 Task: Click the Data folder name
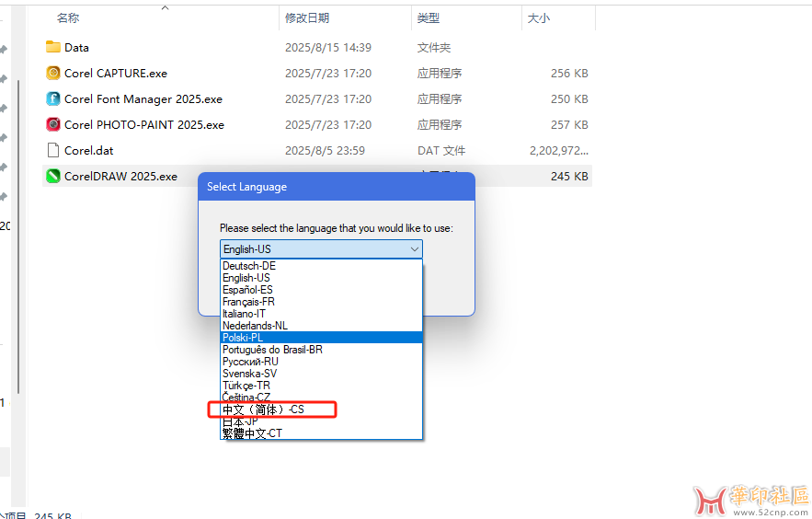[x=76, y=48]
